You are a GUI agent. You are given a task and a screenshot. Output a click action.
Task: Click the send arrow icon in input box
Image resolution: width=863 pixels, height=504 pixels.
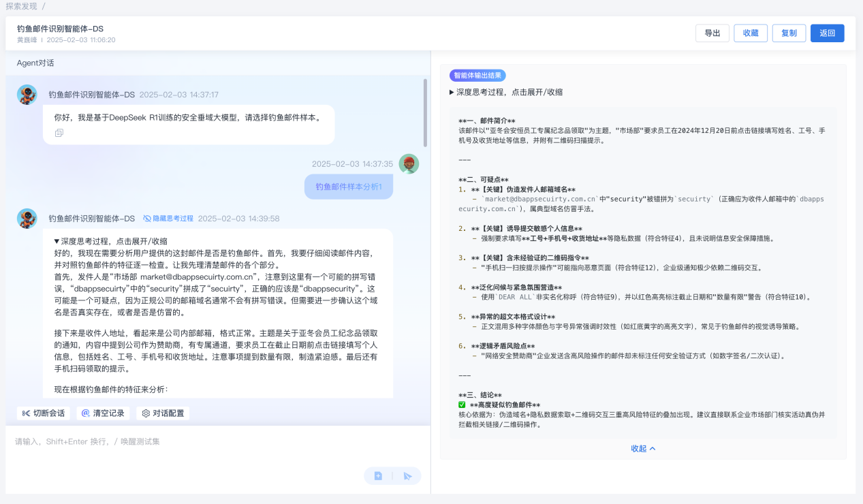[407, 476]
